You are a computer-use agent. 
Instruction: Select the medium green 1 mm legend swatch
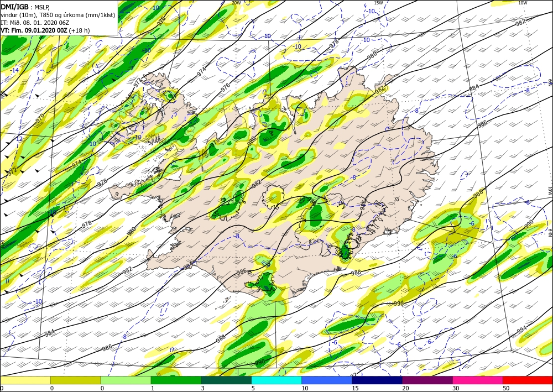(x=176, y=380)
